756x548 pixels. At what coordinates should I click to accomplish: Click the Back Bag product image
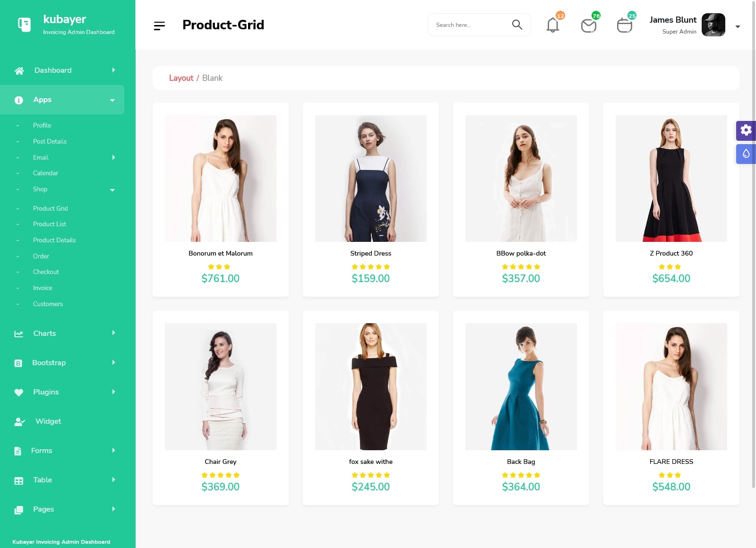click(x=521, y=386)
